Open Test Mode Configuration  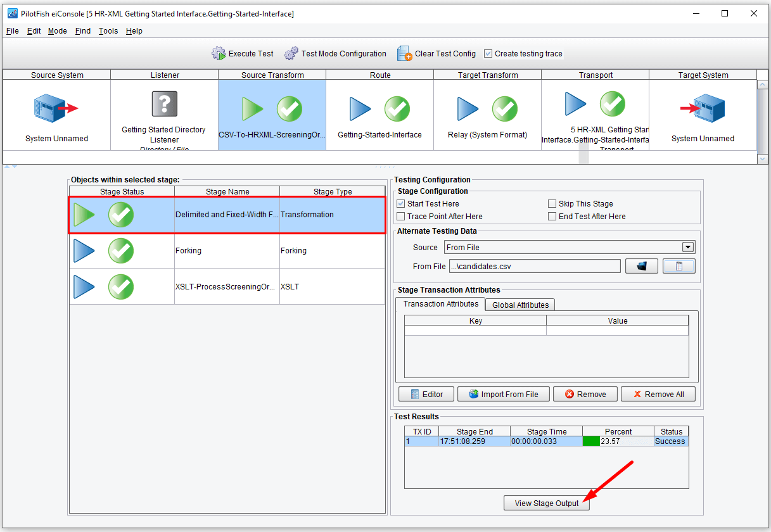point(336,54)
